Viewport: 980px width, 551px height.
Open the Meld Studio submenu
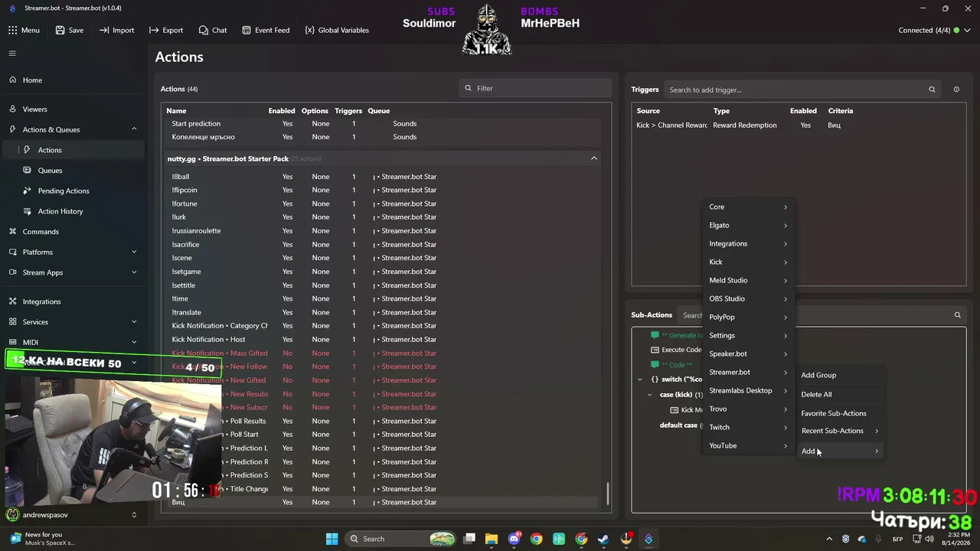[x=748, y=280]
